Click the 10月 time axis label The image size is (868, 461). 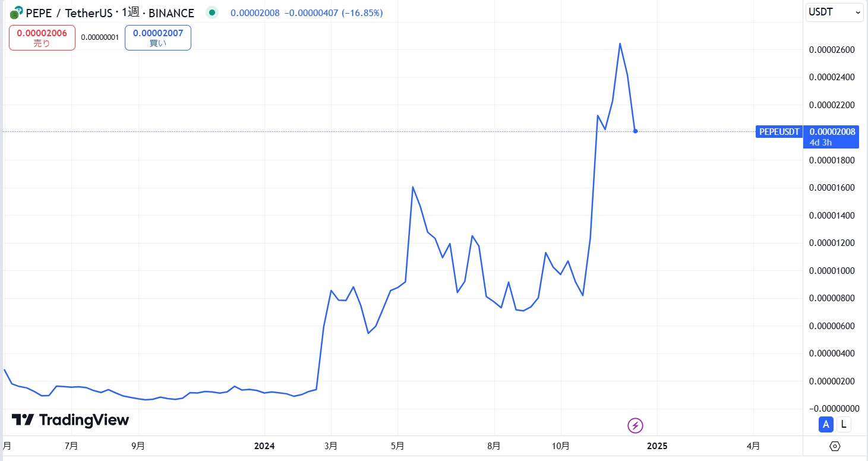click(561, 446)
